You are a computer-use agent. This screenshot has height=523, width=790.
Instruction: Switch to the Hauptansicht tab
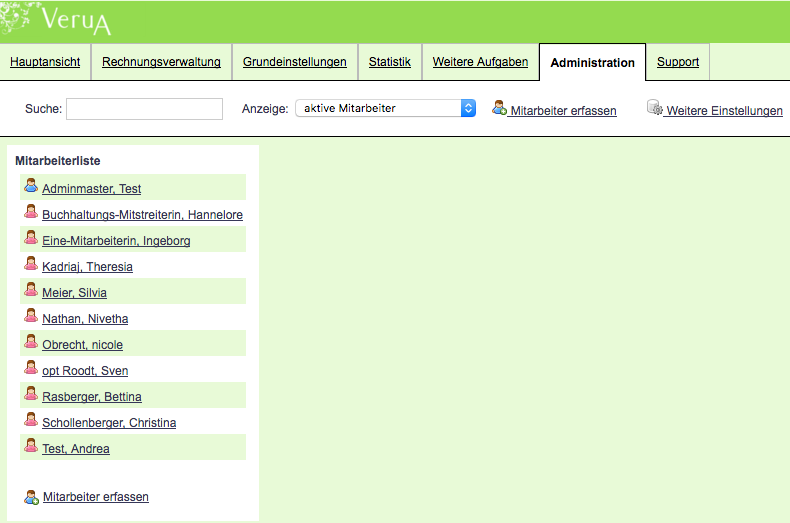[45, 62]
